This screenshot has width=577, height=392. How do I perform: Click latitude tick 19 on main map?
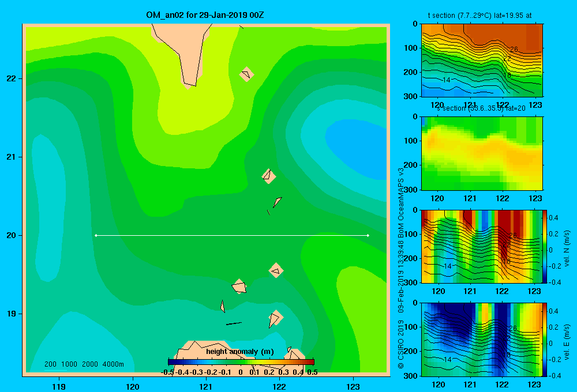point(12,314)
